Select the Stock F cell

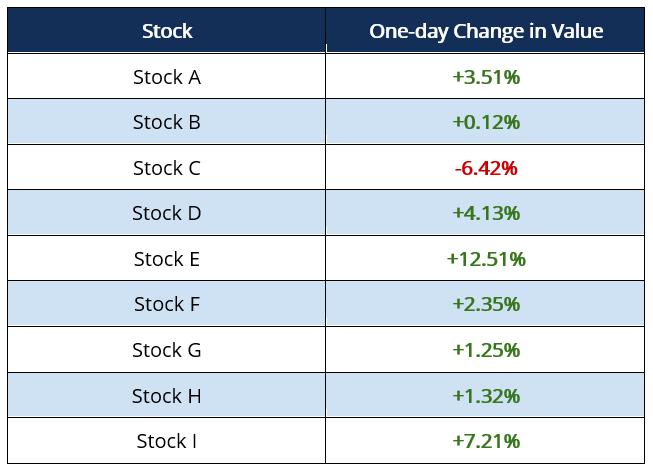pyautogui.click(x=167, y=304)
